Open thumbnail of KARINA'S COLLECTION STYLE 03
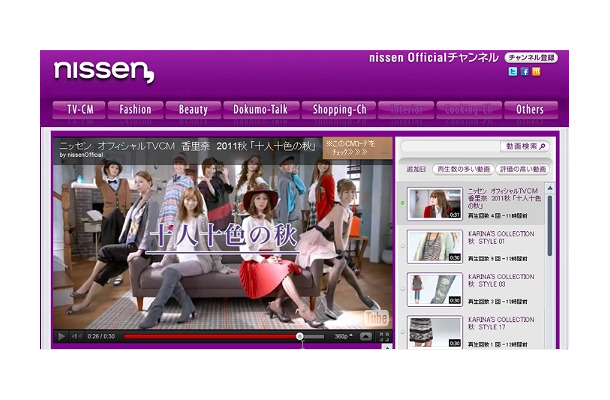The width and height of the screenshot is (610, 400). pyautogui.click(x=435, y=289)
